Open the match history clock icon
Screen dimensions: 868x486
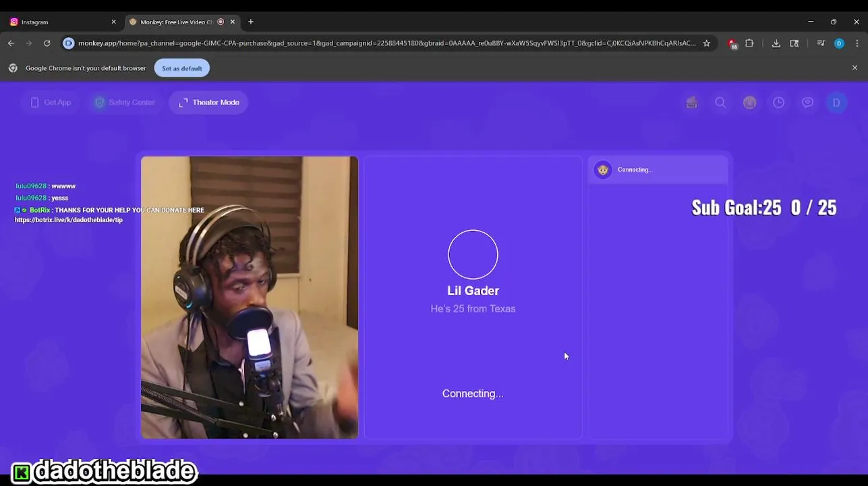pos(778,103)
